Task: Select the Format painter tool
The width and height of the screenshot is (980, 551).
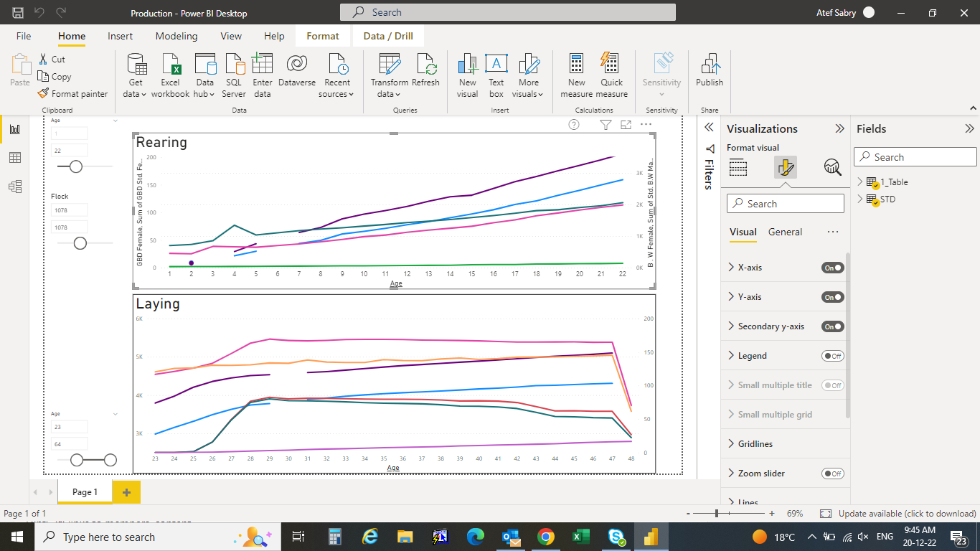Action: point(72,93)
